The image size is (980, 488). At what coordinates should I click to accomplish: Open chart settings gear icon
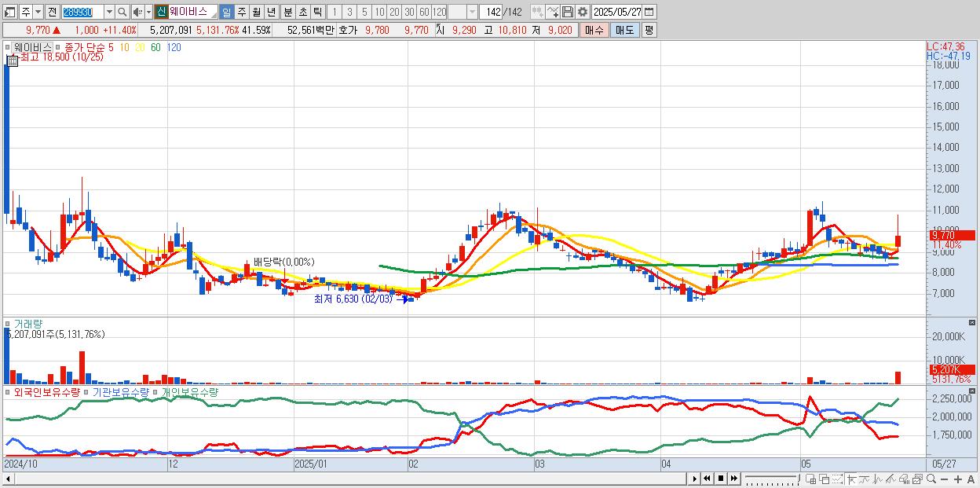582,12
